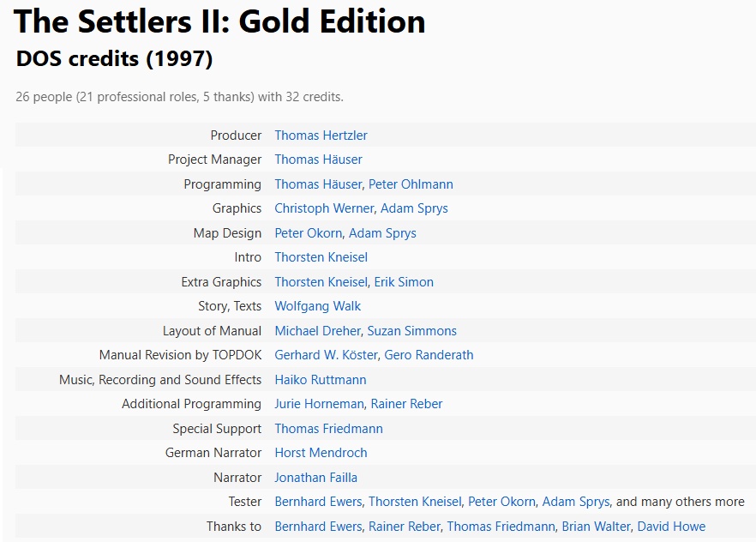Click the Michael Dreher manual layout link
Screen dimensions: 756x542
pyautogui.click(x=317, y=331)
